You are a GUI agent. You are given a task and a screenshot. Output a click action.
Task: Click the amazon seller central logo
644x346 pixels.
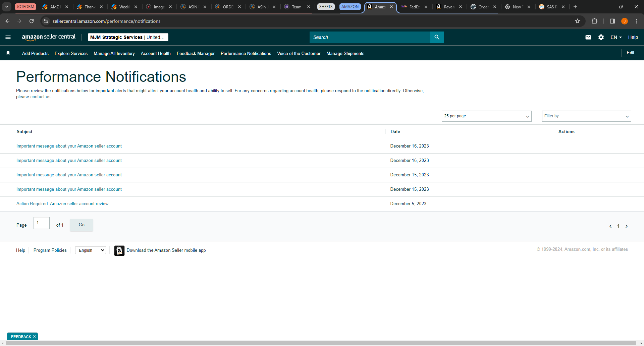coord(49,37)
